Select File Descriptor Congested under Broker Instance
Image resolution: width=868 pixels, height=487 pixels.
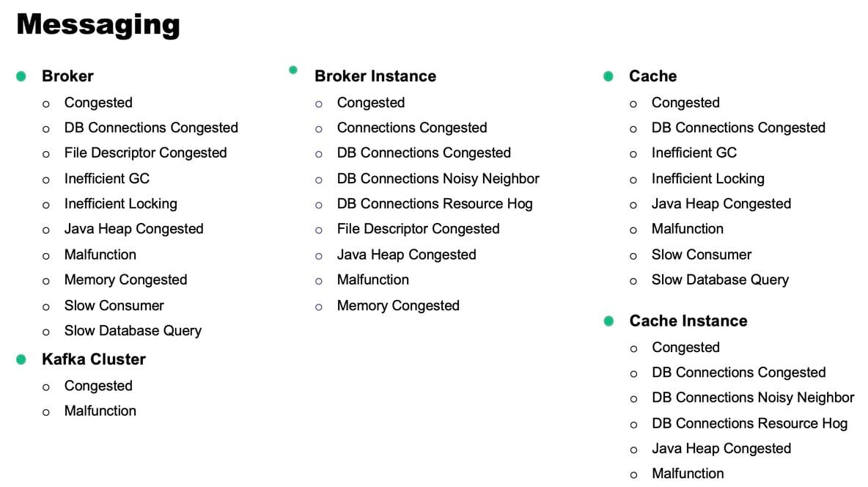tap(418, 229)
